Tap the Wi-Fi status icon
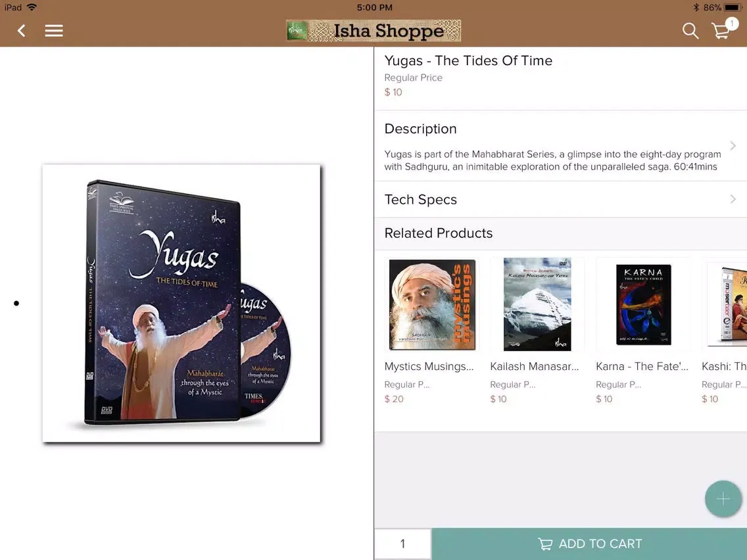Image resolution: width=747 pixels, height=560 pixels. pyautogui.click(x=32, y=7)
